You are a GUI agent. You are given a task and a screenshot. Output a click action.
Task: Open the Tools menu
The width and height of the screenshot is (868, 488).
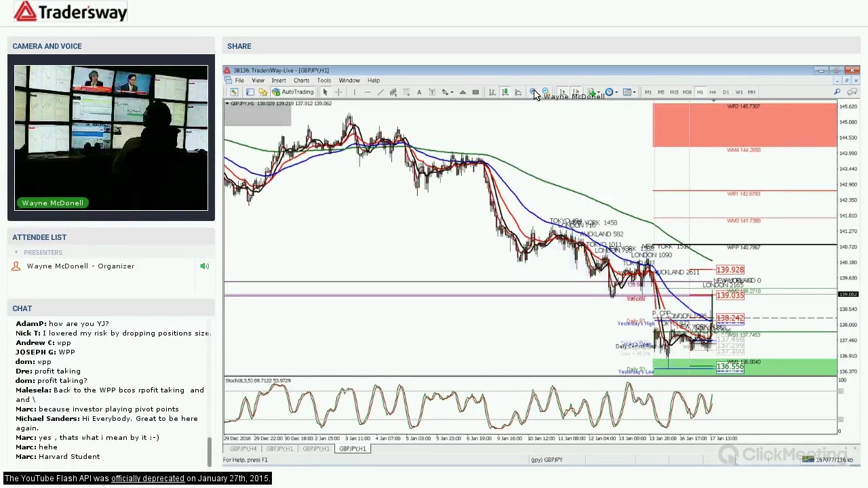click(x=323, y=81)
